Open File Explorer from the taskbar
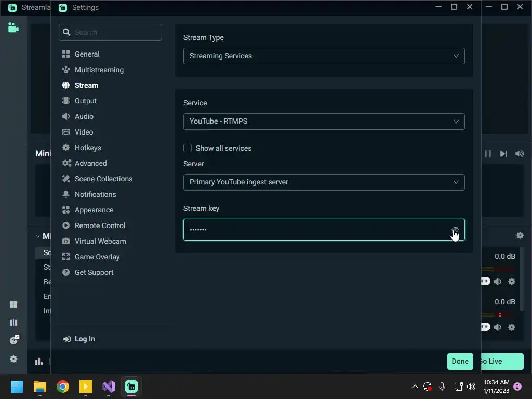This screenshot has height=399, width=532. [39, 387]
